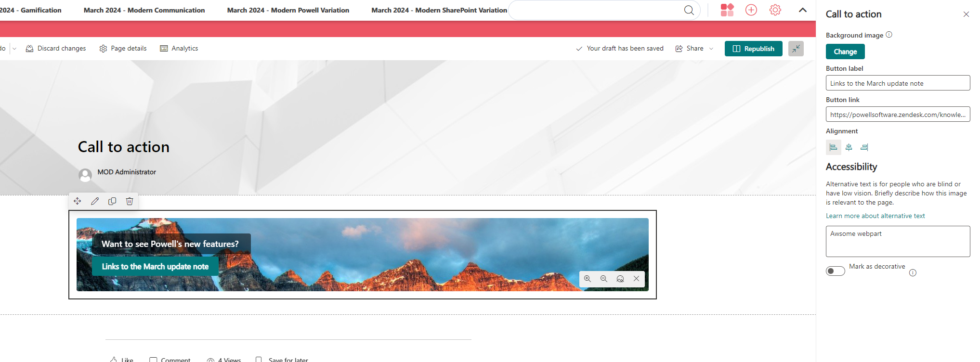
Task: Open Analytics
Action: tap(179, 49)
